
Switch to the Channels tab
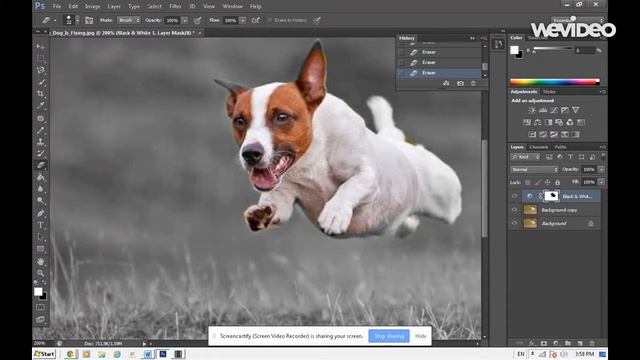tap(539, 147)
